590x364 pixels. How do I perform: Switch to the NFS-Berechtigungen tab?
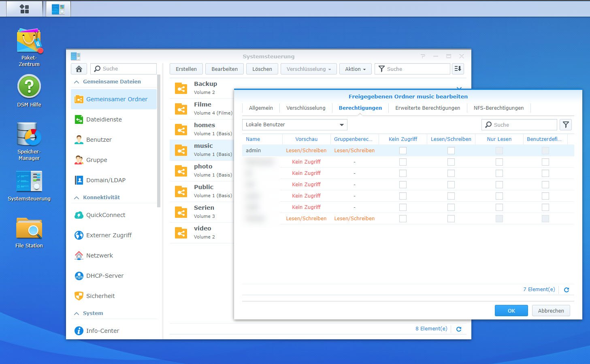pos(498,108)
